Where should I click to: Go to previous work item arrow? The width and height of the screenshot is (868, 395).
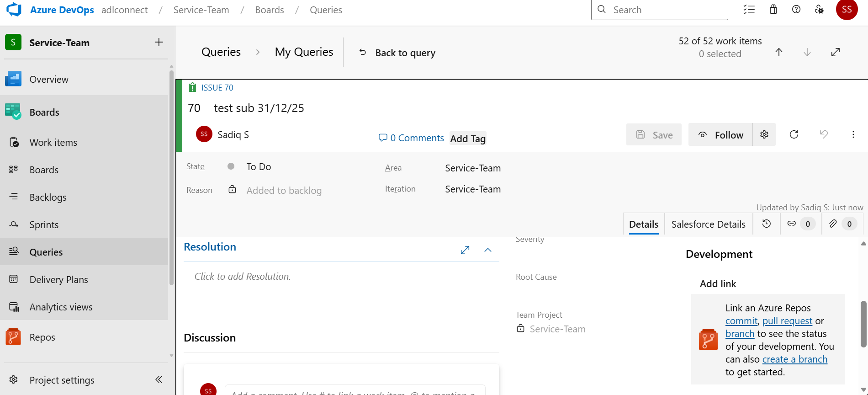click(779, 52)
